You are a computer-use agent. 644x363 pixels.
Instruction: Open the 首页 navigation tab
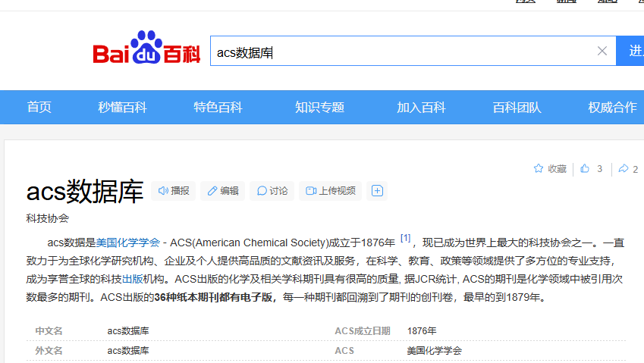[x=39, y=108]
